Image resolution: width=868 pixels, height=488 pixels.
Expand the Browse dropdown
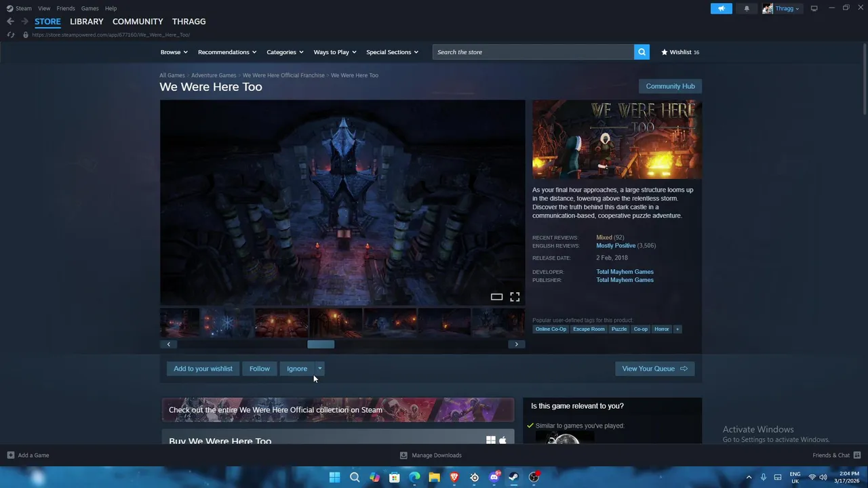[174, 52]
